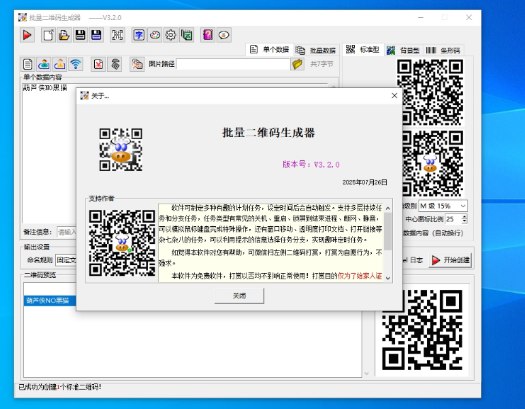Click the 批量二维码生成器 title in About dialog
Viewport: 525px width, 409px height.
(268, 133)
